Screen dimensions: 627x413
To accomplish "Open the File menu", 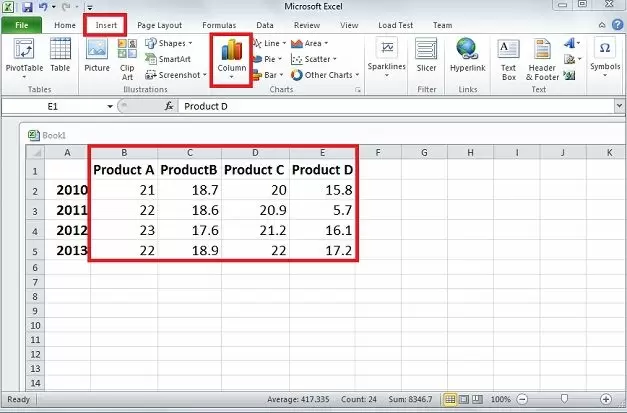I will point(21,24).
